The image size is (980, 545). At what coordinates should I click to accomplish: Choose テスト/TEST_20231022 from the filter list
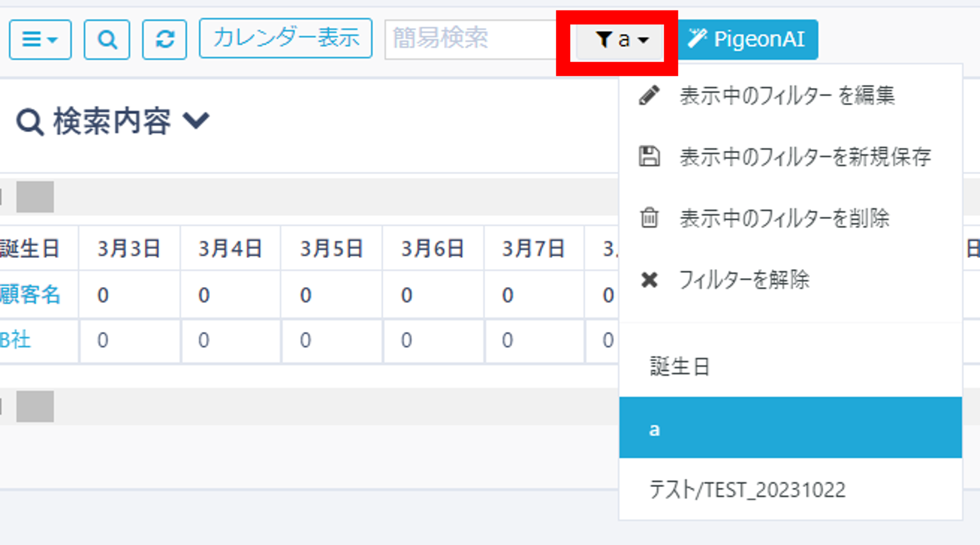[748, 489]
